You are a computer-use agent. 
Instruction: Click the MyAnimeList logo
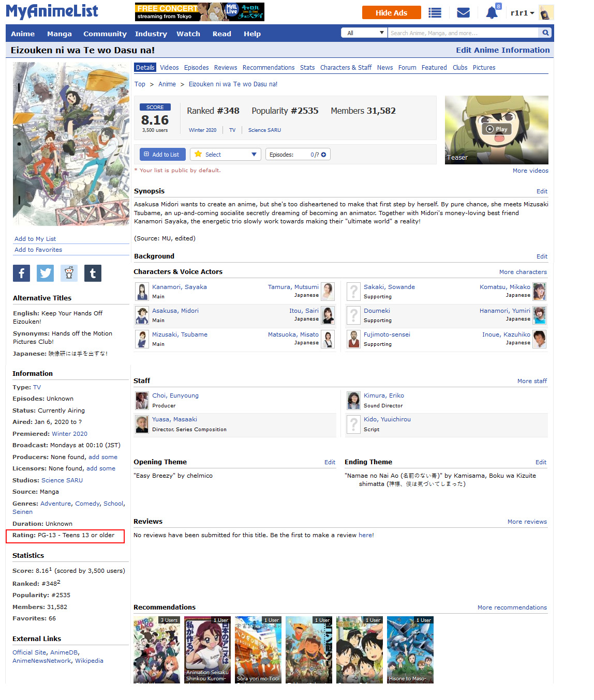pos(52,11)
